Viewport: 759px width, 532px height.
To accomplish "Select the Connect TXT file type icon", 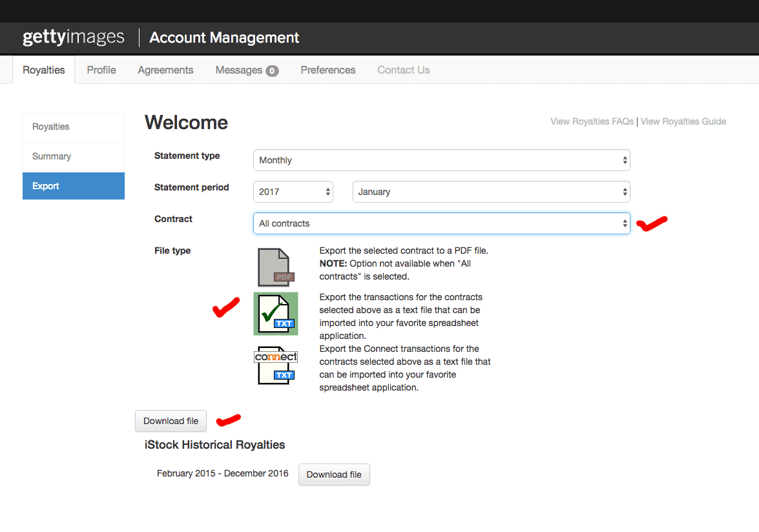I will pyautogui.click(x=276, y=365).
